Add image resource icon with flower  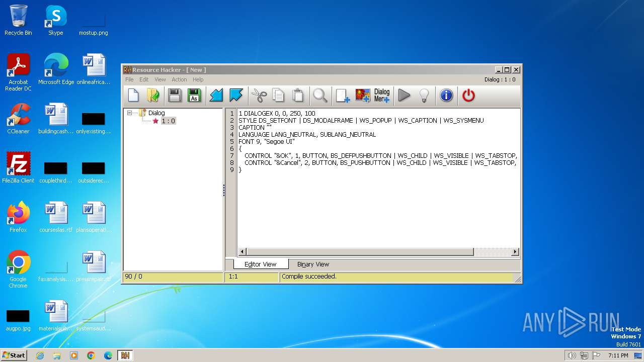tap(362, 95)
